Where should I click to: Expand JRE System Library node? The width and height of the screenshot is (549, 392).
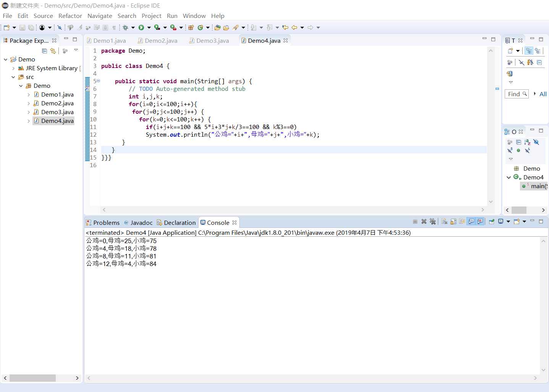point(13,68)
